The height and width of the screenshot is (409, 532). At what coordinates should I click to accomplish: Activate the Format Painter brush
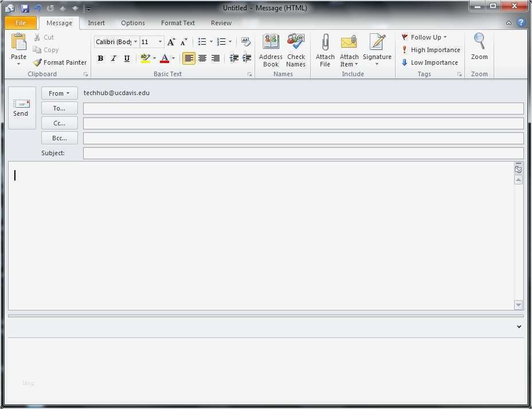pyautogui.click(x=37, y=62)
